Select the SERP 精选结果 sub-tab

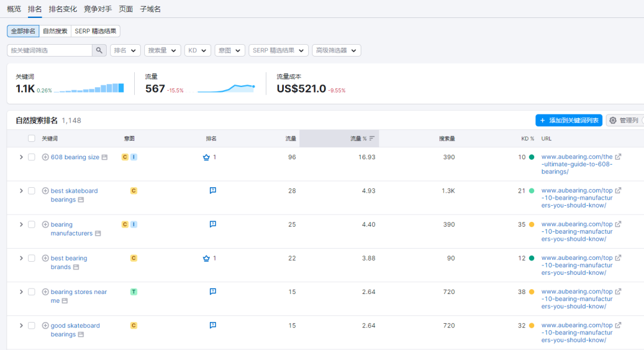[95, 30]
